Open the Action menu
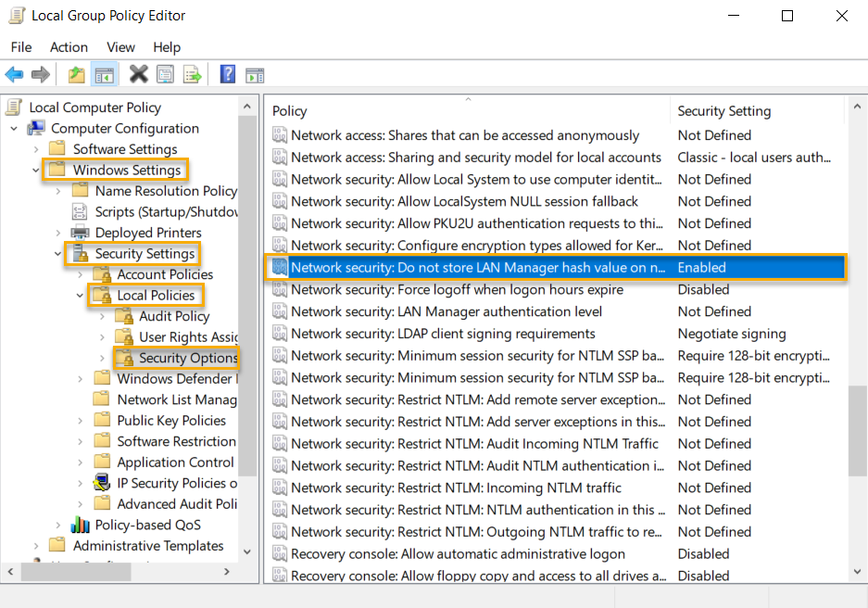Image resolution: width=868 pixels, height=608 pixels. 69,46
